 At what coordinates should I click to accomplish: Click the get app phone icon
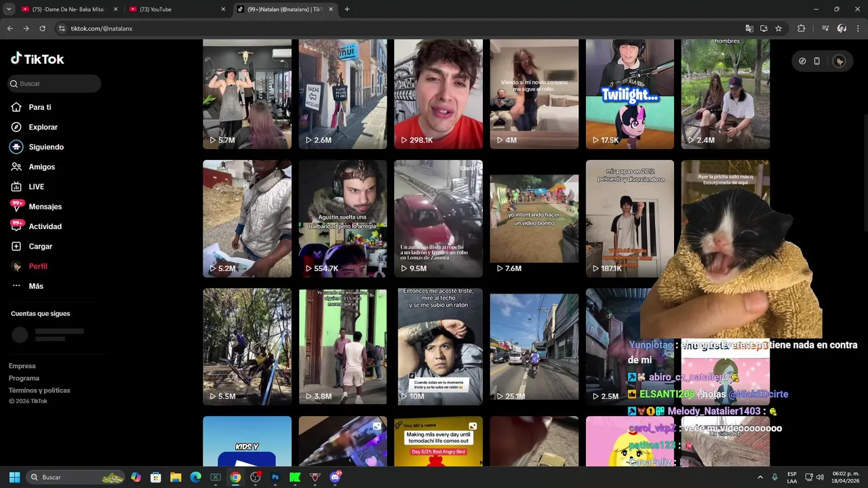pyautogui.click(x=816, y=61)
